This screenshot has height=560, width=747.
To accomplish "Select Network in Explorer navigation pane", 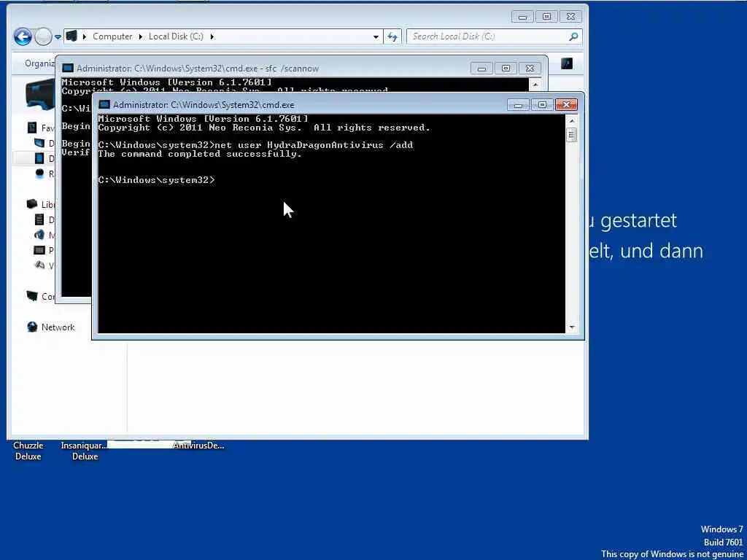I will point(58,327).
